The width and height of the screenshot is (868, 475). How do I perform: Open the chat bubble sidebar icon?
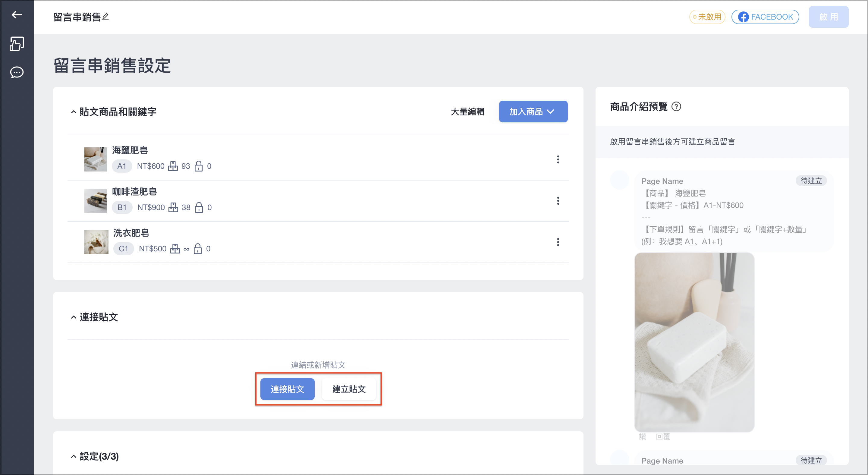coord(17,72)
